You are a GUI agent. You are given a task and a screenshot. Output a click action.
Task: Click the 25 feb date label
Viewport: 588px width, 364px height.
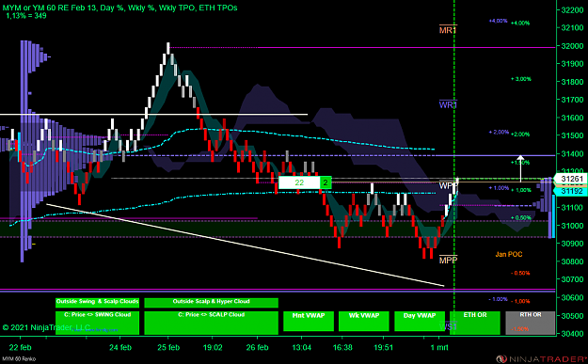168,347
